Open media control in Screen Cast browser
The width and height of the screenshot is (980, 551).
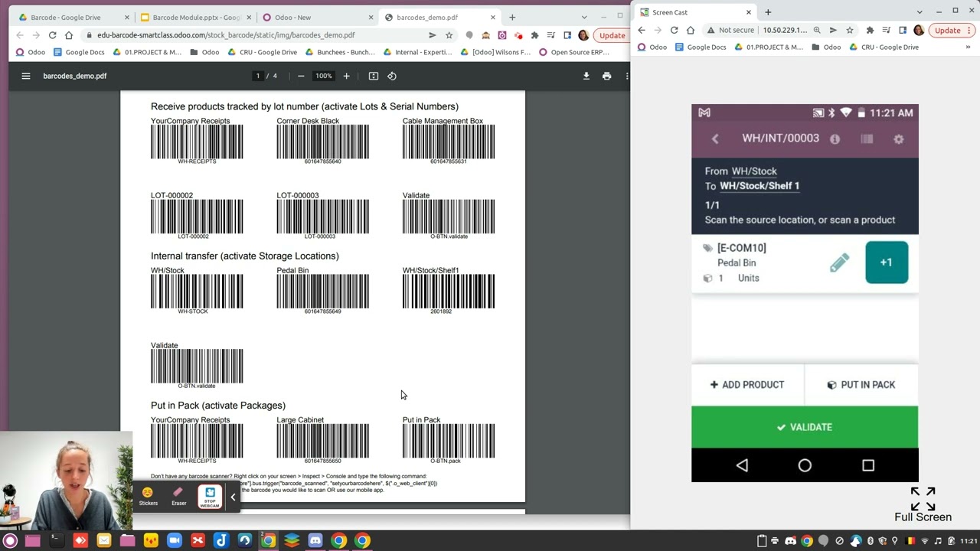pos(887,31)
